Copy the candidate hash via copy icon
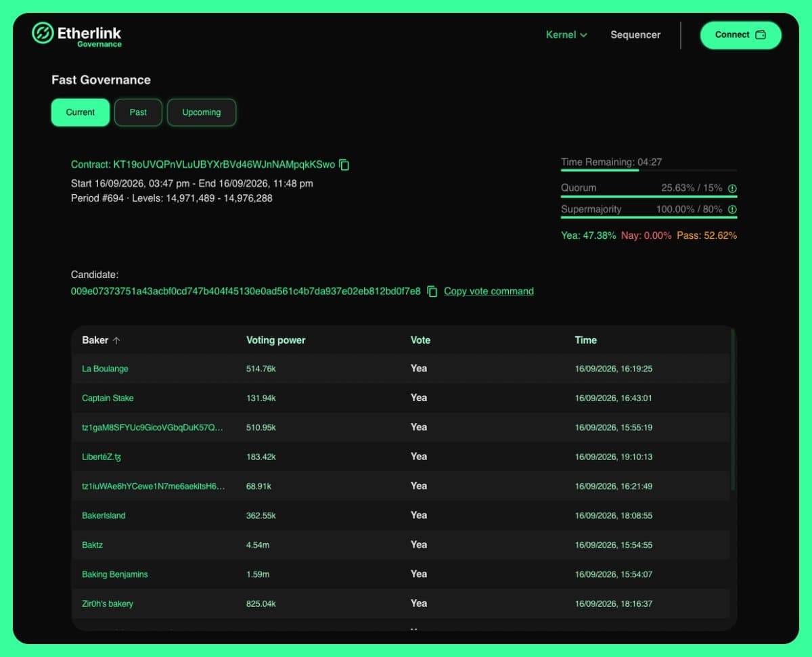Viewport: 812px width, 657px height. click(x=432, y=291)
